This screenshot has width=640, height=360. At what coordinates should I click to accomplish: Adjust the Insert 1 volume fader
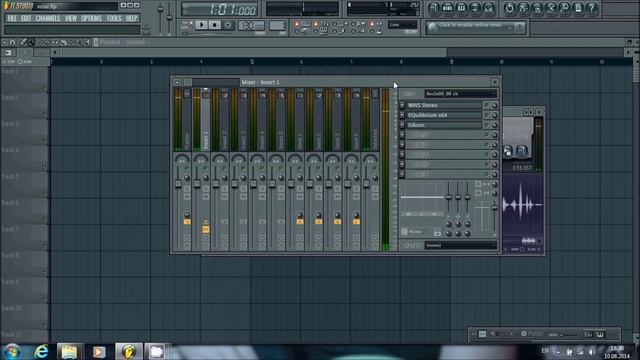[x=197, y=184]
